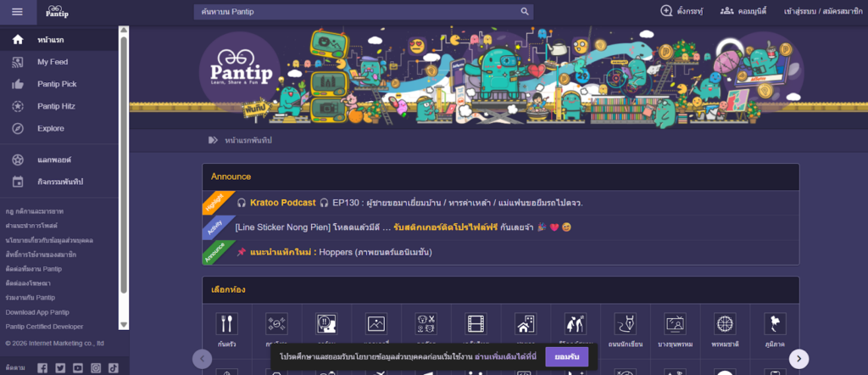
Task: Open the Facebook follow icon
Action: 42,367
